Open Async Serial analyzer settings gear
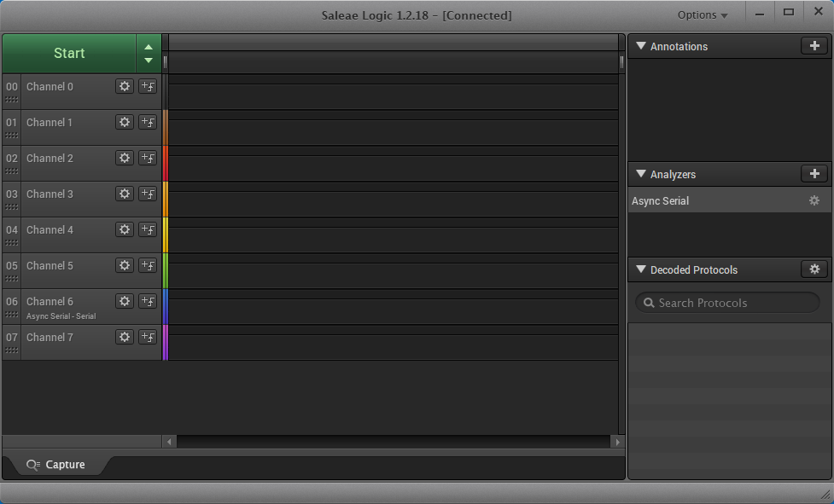The width and height of the screenshot is (834, 504). pos(814,200)
